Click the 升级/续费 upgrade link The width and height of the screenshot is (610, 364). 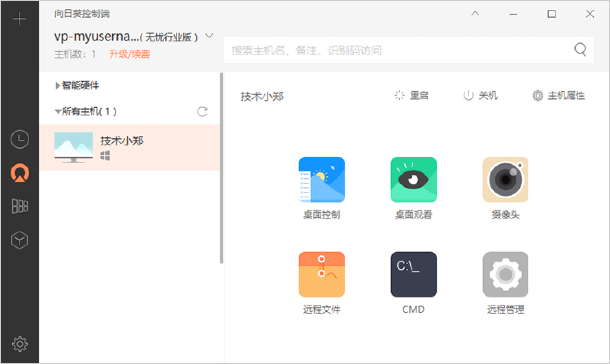pyautogui.click(x=129, y=54)
